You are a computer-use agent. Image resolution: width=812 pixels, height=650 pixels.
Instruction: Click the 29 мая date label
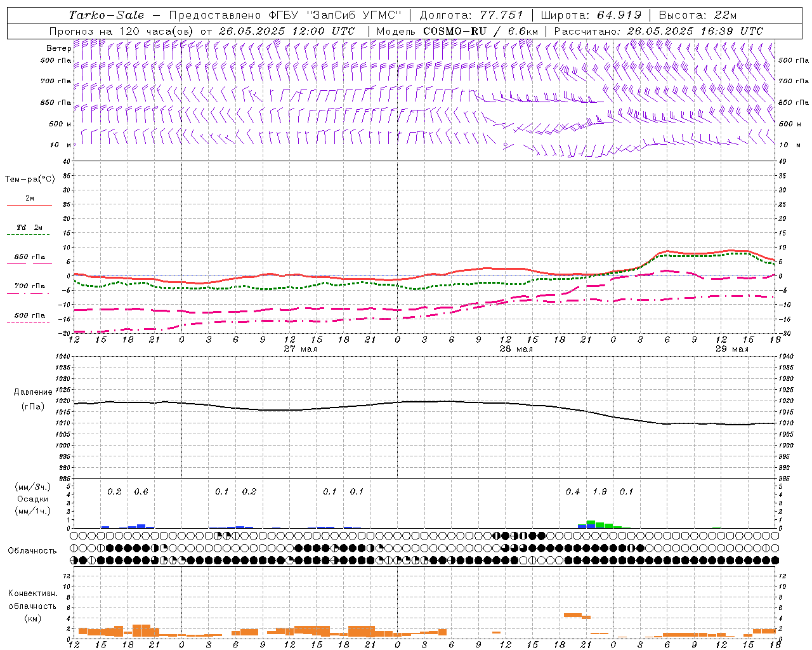click(732, 349)
